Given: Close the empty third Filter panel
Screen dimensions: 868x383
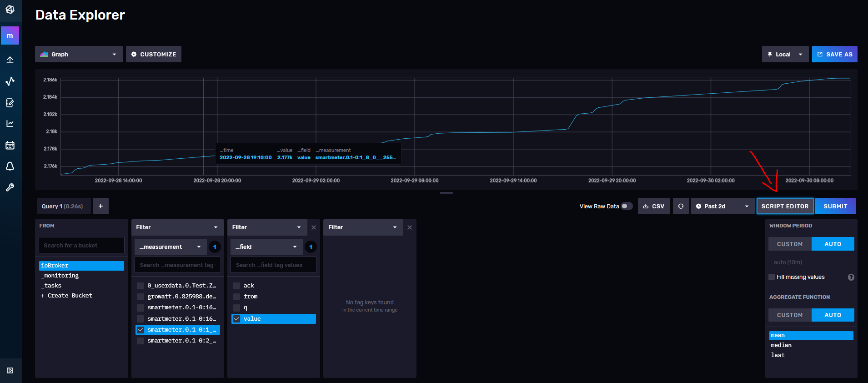Looking at the screenshot, I should pos(410,227).
